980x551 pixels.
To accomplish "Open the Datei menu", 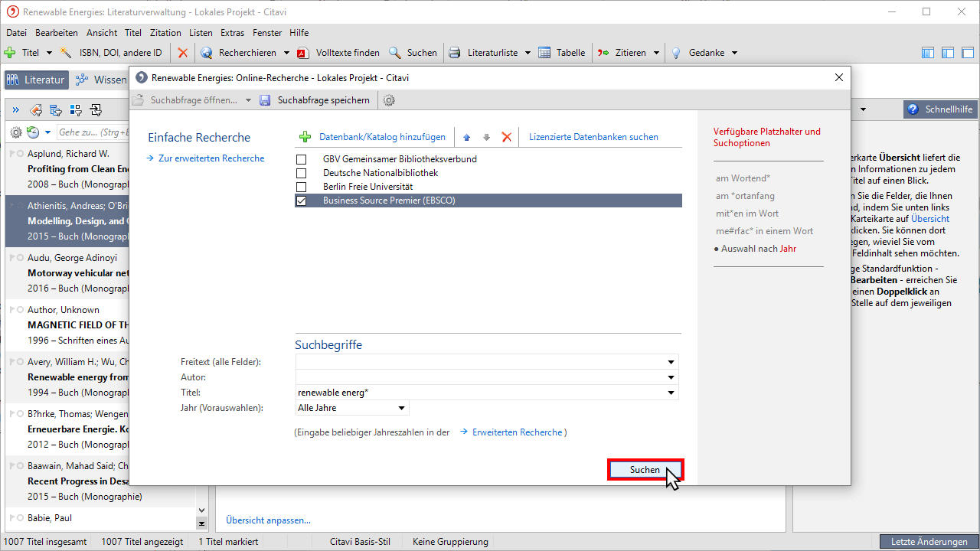I will pos(16,33).
